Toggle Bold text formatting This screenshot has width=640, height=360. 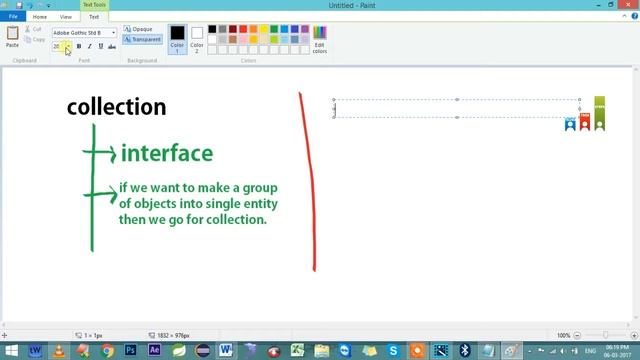pos(79,47)
